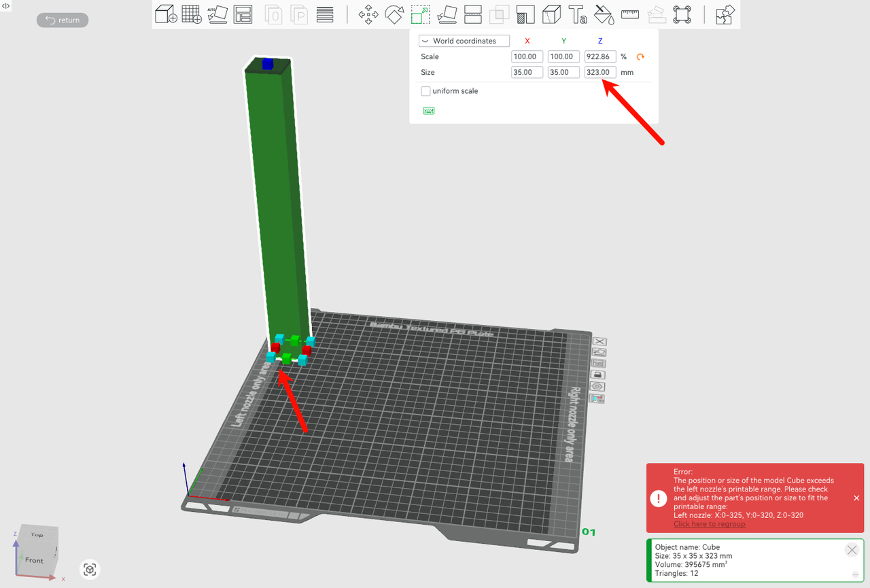Image resolution: width=870 pixels, height=588 pixels.
Task: Open the four-corner frame tool in toolbar
Action: point(682,14)
